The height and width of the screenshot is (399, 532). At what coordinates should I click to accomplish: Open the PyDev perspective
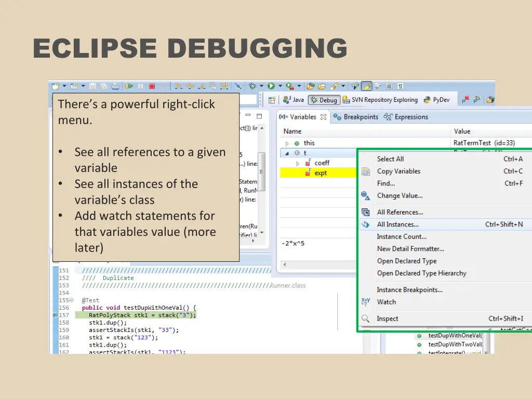tap(440, 100)
